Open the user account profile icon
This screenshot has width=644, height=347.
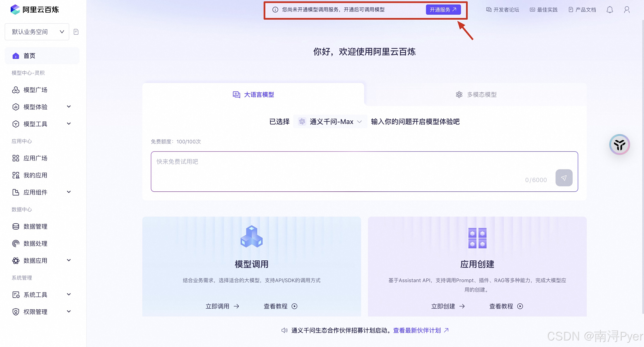627,10
